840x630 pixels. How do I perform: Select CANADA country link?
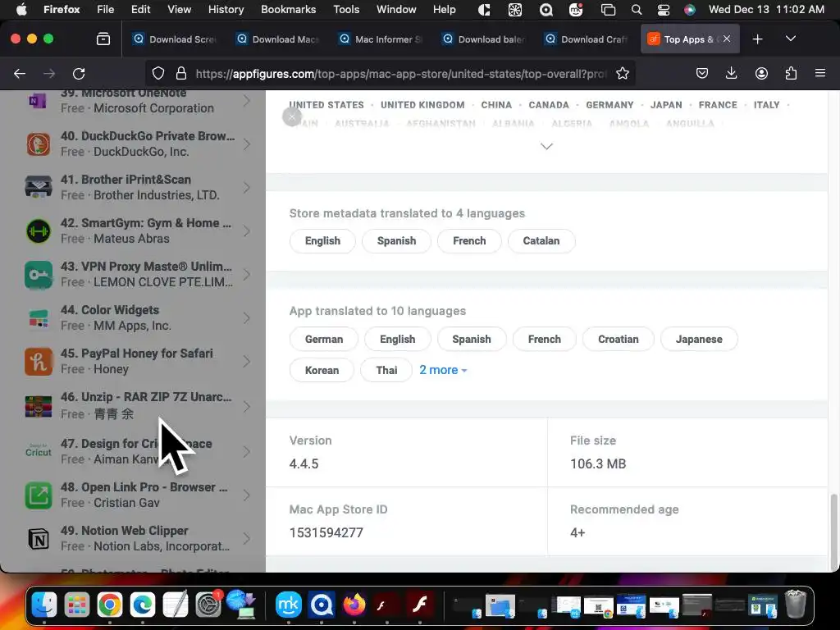(549, 105)
